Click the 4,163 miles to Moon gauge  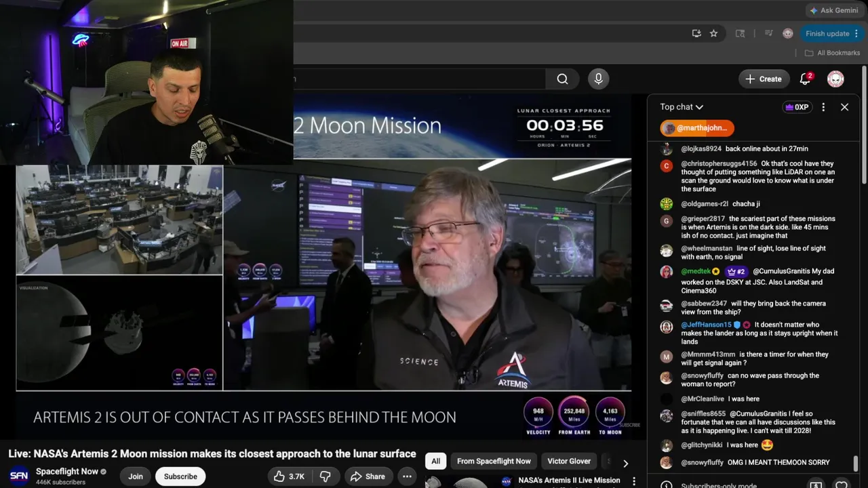[x=610, y=416]
